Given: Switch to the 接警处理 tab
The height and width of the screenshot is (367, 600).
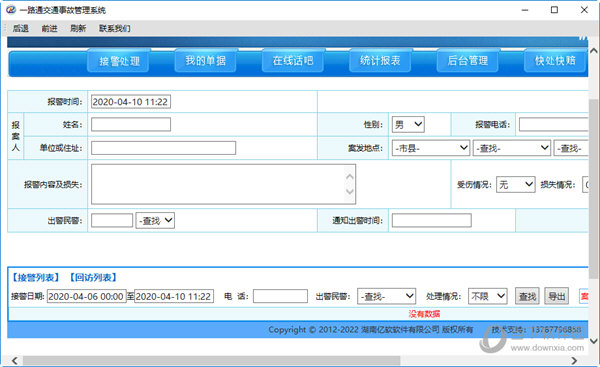Looking at the screenshot, I should (119, 61).
